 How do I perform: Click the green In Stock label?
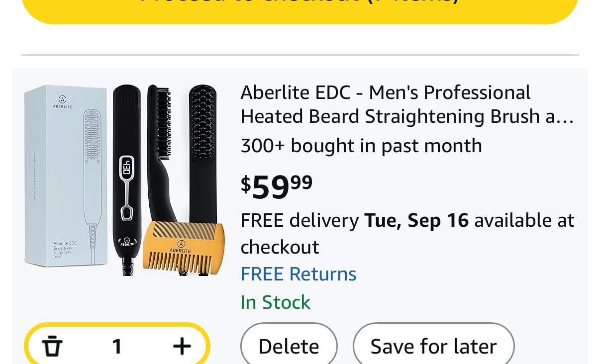click(x=275, y=302)
